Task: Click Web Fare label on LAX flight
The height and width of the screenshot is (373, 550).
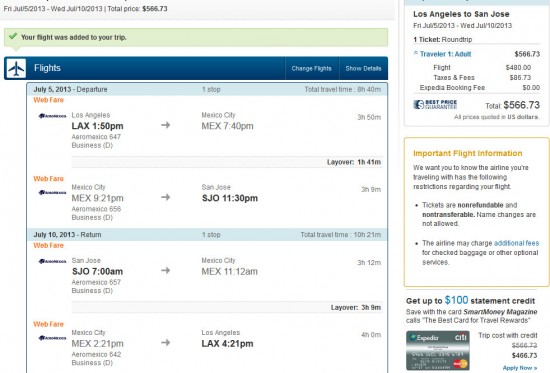Action: 48,100
